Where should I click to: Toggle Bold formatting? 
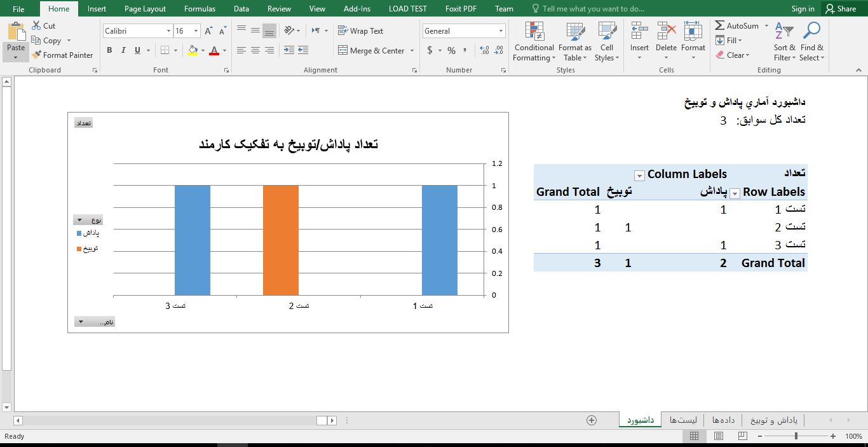pos(109,51)
